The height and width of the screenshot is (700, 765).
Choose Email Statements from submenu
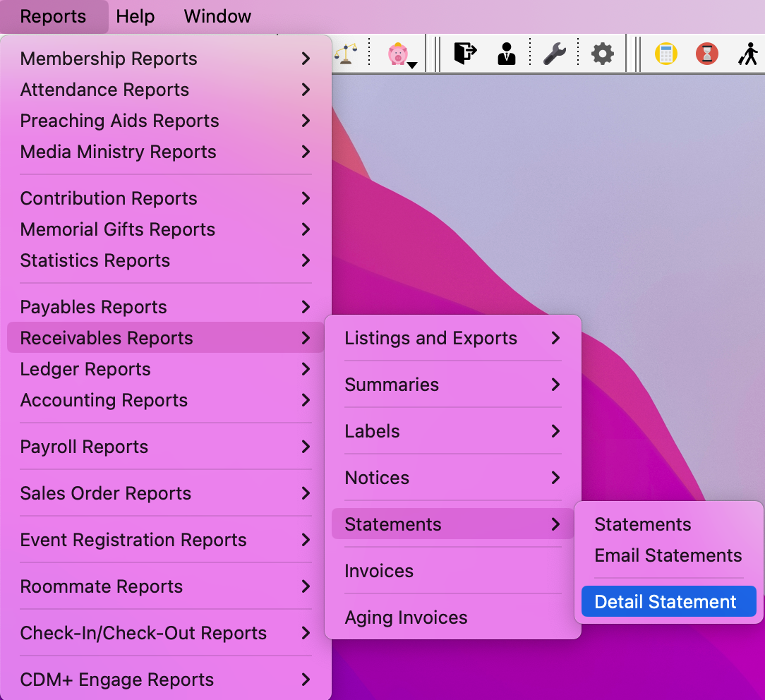[x=668, y=555]
